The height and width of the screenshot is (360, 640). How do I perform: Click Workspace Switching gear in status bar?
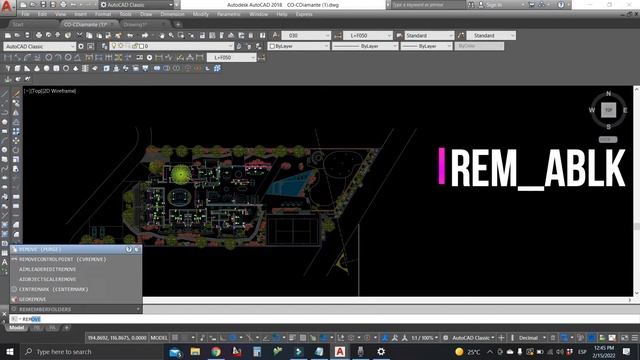click(x=446, y=338)
